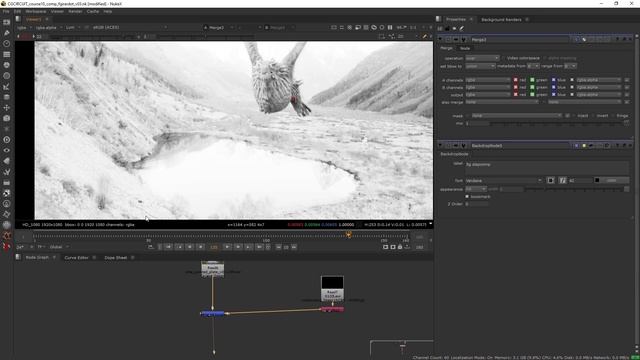
Task: Enable the mask inject checkbox
Action: pos(574,116)
